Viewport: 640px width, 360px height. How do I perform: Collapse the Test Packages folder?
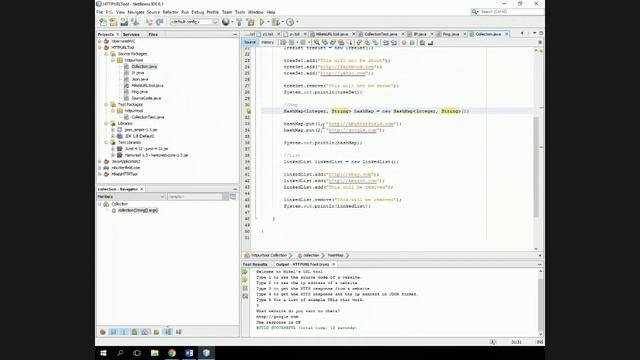click(x=107, y=104)
